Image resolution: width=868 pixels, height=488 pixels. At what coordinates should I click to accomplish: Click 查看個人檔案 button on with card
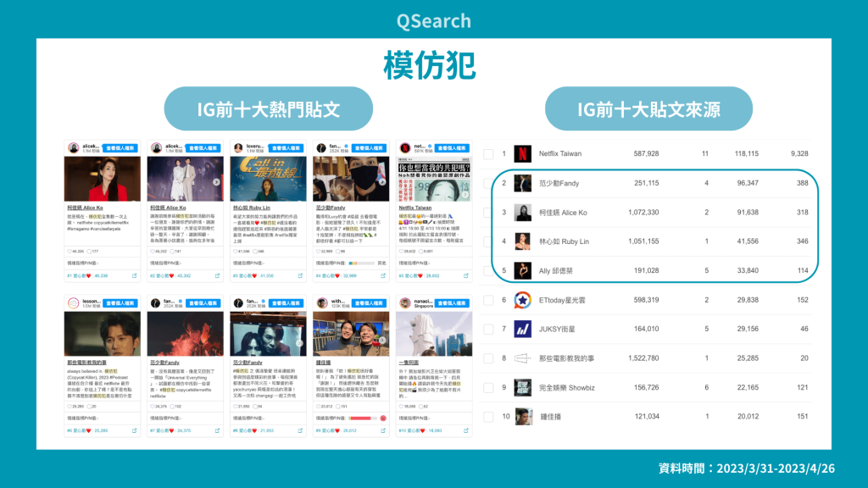(369, 303)
